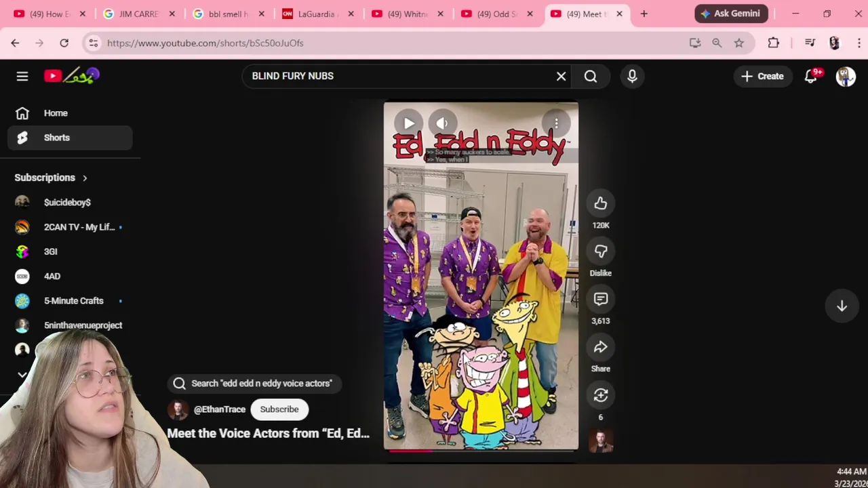The height and width of the screenshot is (488, 868).
Task: Open the account avatar menu
Action: pos(846,76)
